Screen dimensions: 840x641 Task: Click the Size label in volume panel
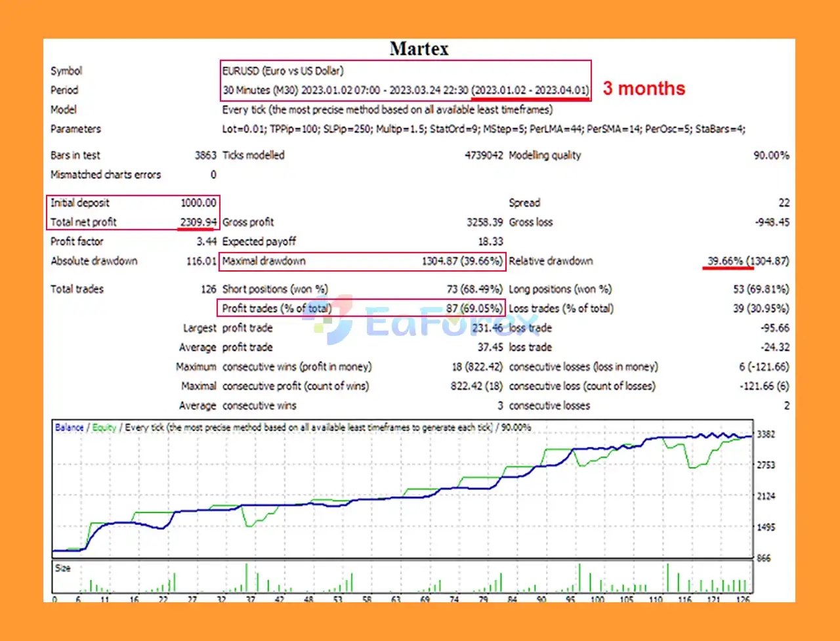[63, 568]
